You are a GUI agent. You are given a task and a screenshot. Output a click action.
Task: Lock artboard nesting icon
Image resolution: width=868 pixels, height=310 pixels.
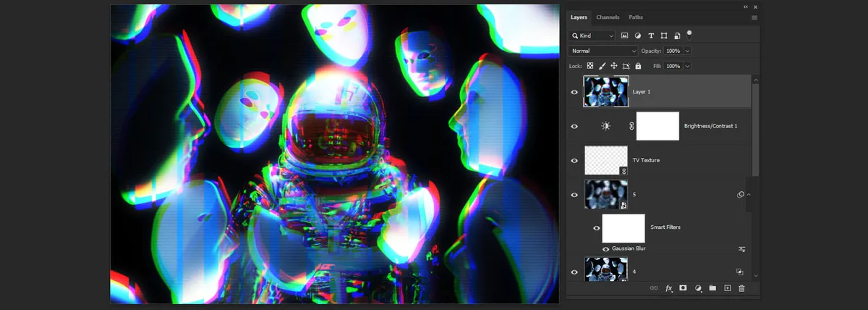[x=626, y=66]
